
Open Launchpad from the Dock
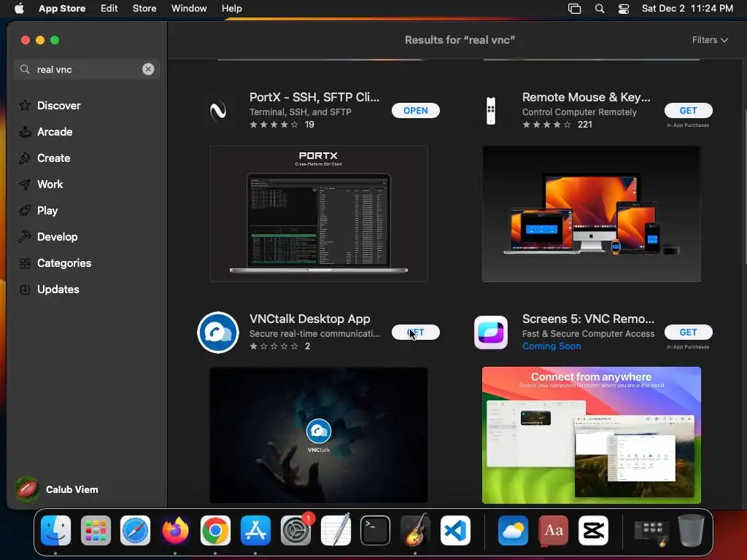[x=96, y=530]
